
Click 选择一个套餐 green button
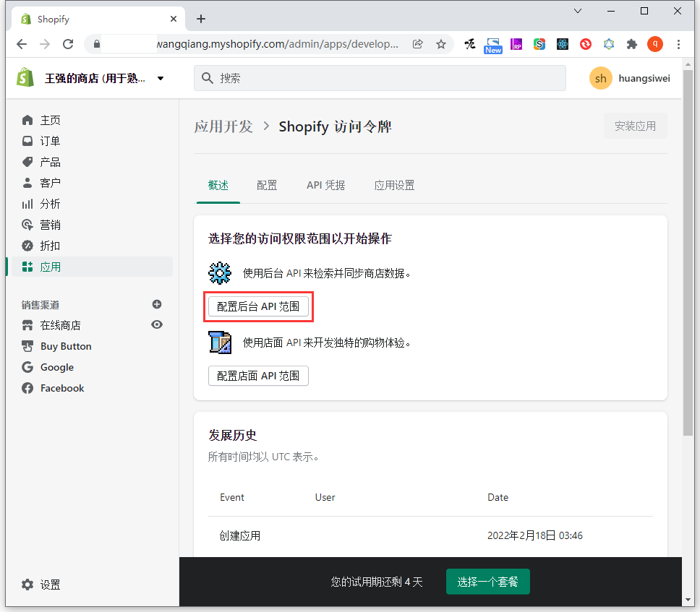click(487, 582)
